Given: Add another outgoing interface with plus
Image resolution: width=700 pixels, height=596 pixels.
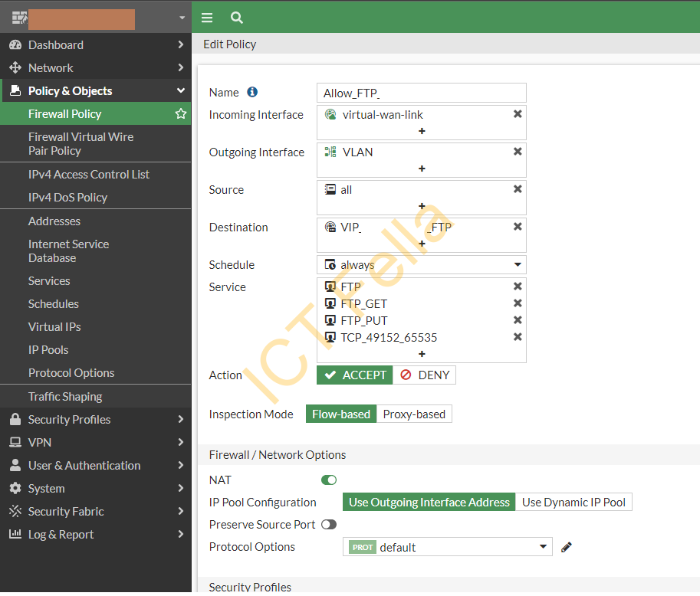Looking at the screenshot, I should pos(422,169).
